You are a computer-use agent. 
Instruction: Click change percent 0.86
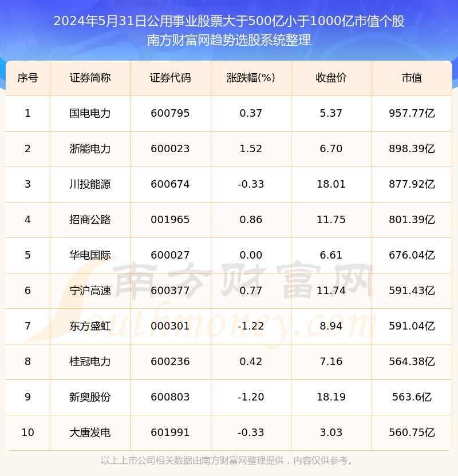point(251,220)
